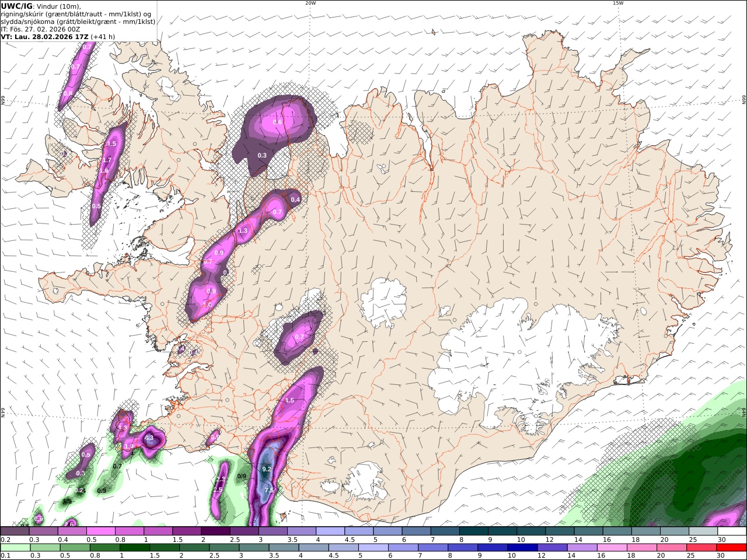Click the 1.6 value over the Westfjords band
Viewport: 747px width, 560px height.
click(104, 171)
